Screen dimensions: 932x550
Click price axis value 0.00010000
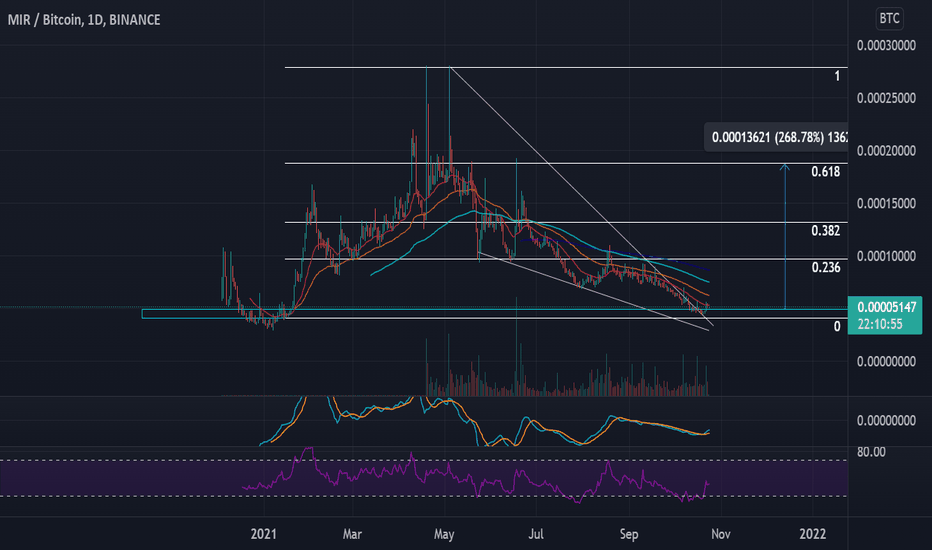(x=886, y=256)
